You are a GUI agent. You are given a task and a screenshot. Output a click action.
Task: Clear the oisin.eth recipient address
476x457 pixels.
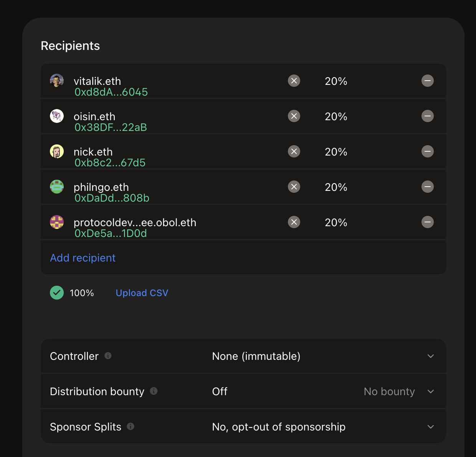(294, 116)
